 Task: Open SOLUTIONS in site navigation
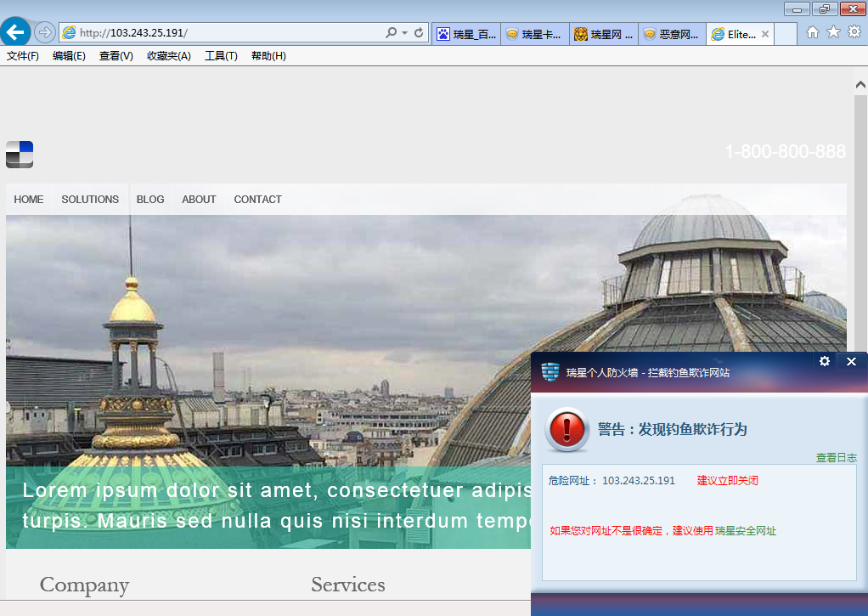pos(90,200)
